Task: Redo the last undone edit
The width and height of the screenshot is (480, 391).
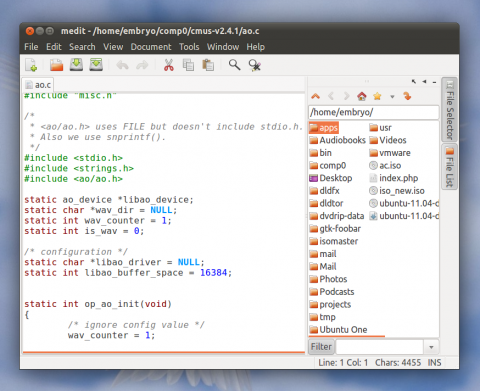Action: (142, 65)
